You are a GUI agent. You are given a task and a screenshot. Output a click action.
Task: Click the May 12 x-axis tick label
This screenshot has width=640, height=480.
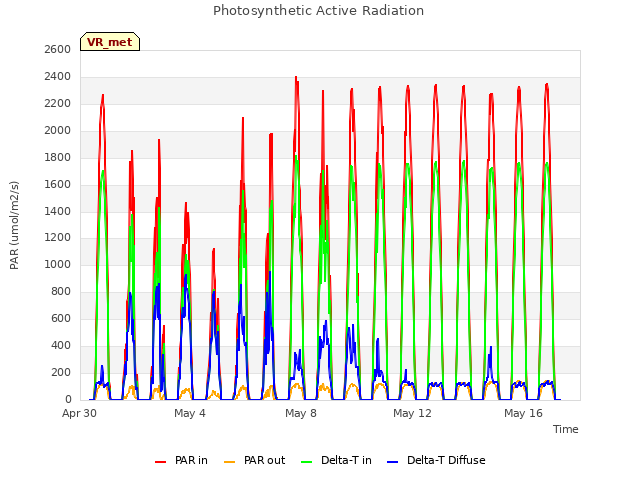(x=412, y=413)
